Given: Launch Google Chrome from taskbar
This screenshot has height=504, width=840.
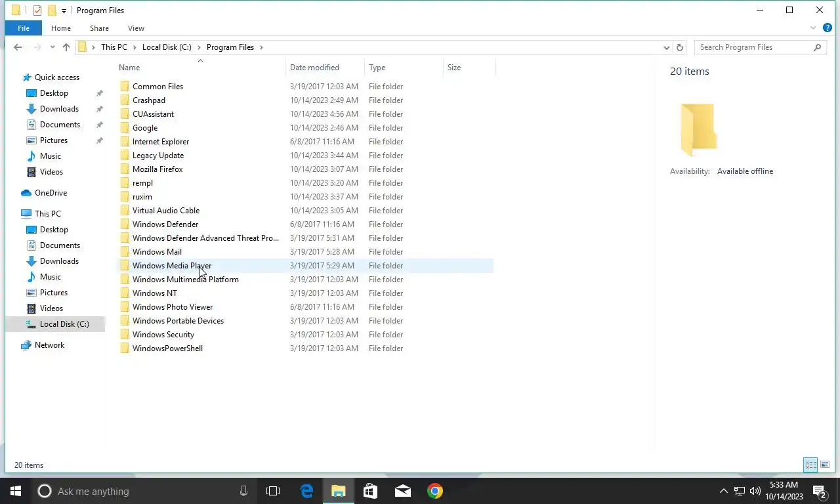Looking at the screenshot, I should (x=434, y=491).
